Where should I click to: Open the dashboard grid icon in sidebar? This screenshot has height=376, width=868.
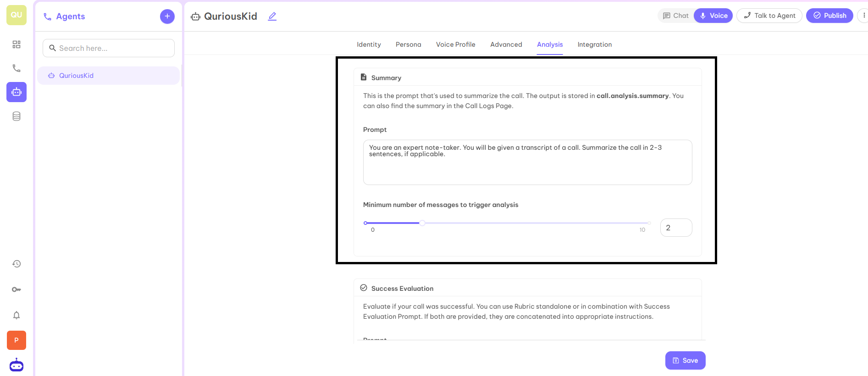coord(17,44)
